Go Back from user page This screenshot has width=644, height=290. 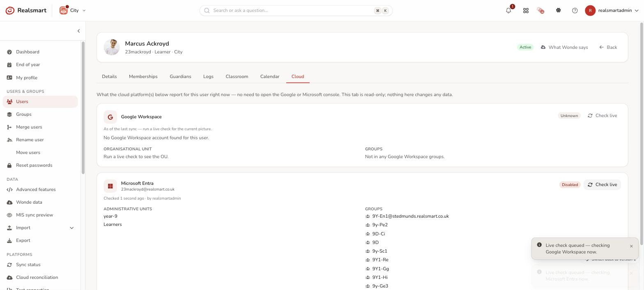[608, 47]
